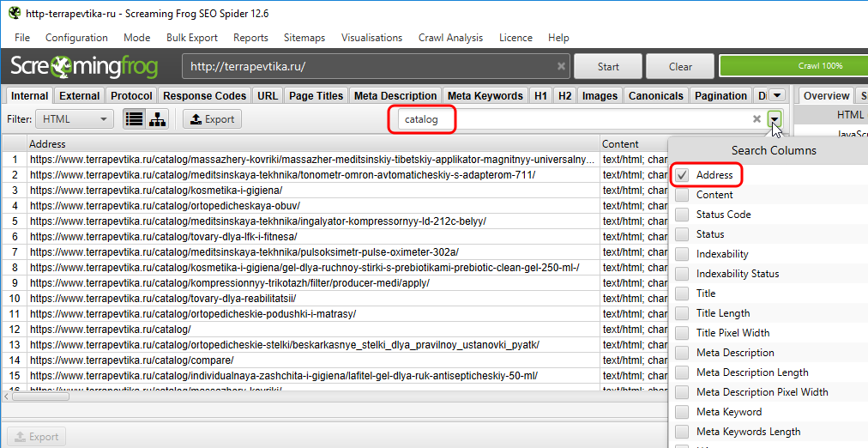868x448 pixels.
Task: Collapse the search columns dropdown arrow
Action: [x=775, y=119]
